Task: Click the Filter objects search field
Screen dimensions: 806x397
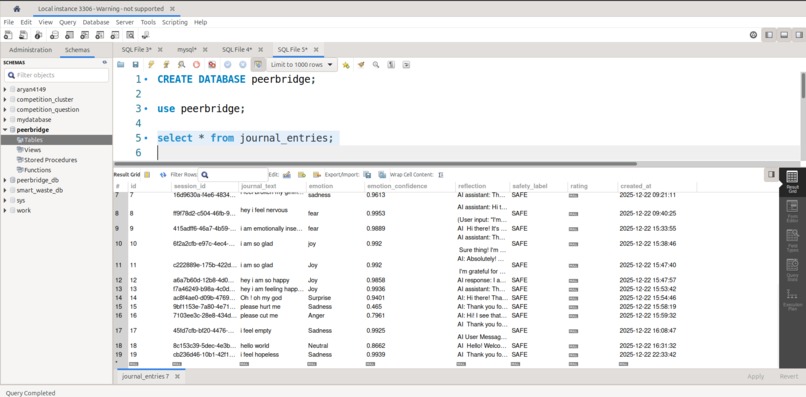Action: coord(57,75)
